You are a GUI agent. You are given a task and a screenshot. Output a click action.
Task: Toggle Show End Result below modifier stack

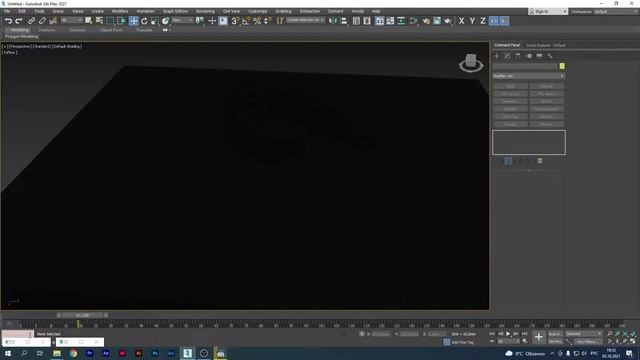pyautogui.click(x=508, y=161)
